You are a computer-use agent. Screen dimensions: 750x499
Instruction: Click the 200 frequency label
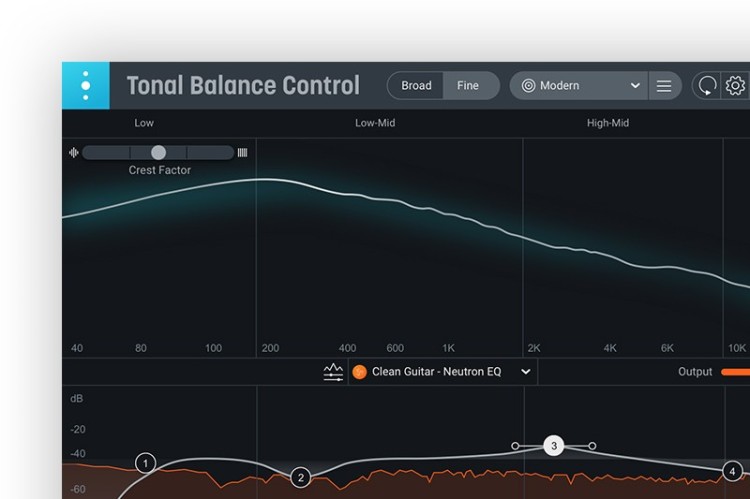(270, 348)
